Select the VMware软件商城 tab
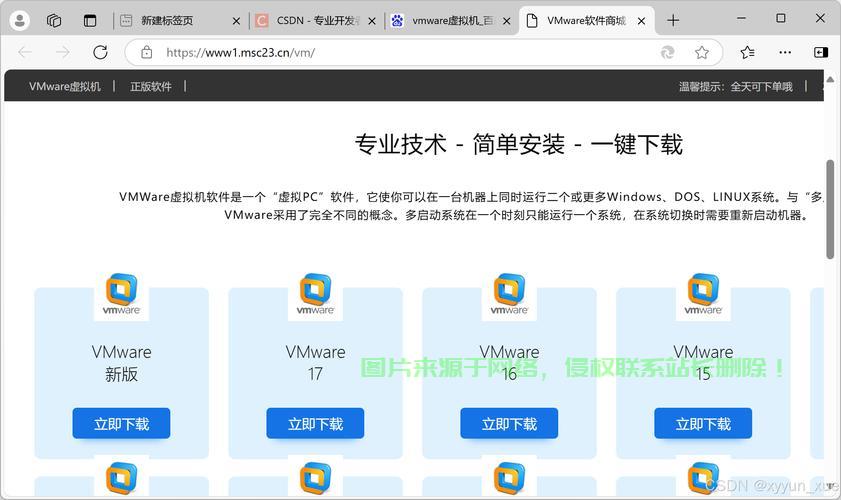 pos(586,20)
